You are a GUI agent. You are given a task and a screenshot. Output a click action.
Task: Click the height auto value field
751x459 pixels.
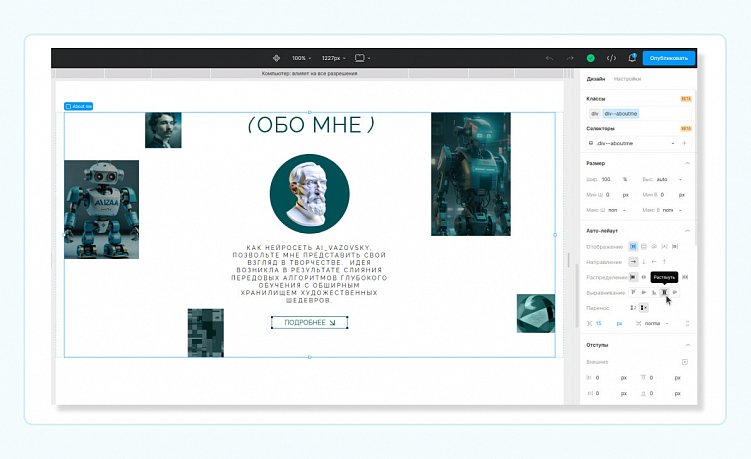(663, 179)
